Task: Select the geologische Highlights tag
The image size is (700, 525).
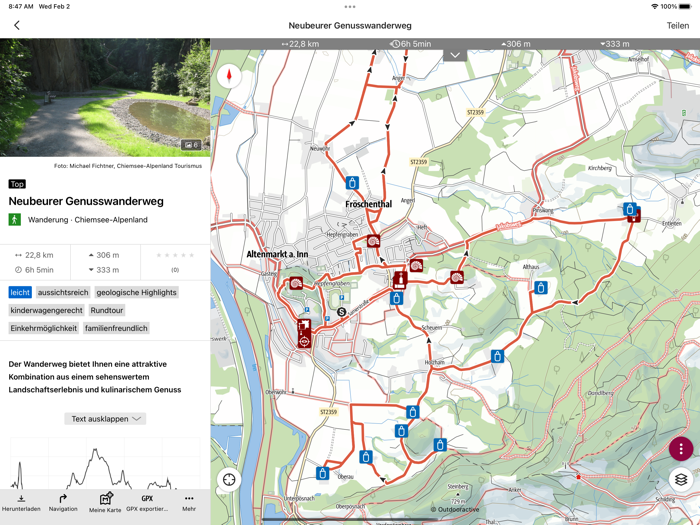Action: [x=136, y=292]
